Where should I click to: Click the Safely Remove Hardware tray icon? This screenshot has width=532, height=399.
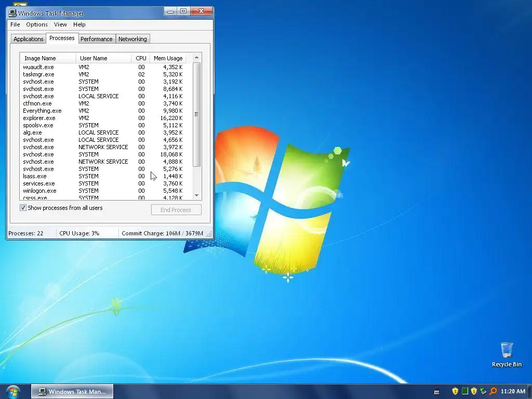(x=483, y=391)
